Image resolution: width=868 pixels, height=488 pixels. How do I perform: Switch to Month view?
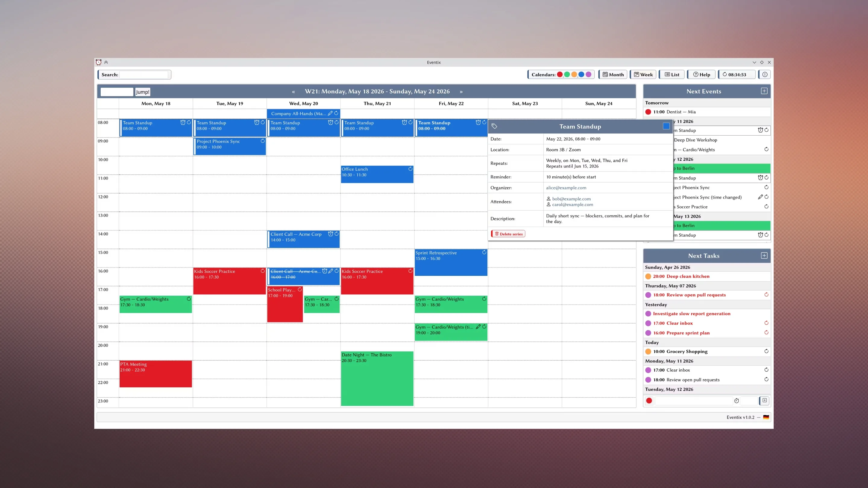pos(613,74)
